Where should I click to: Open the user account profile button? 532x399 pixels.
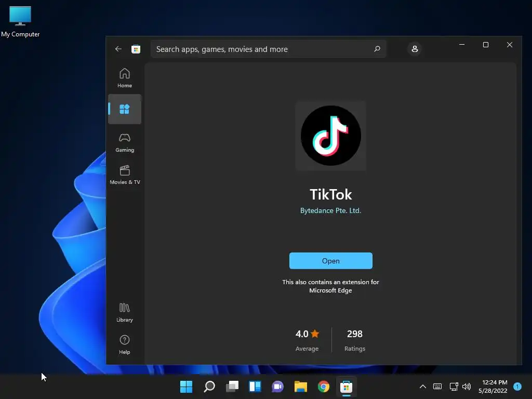pyautogui.click(x=415, y=49)
